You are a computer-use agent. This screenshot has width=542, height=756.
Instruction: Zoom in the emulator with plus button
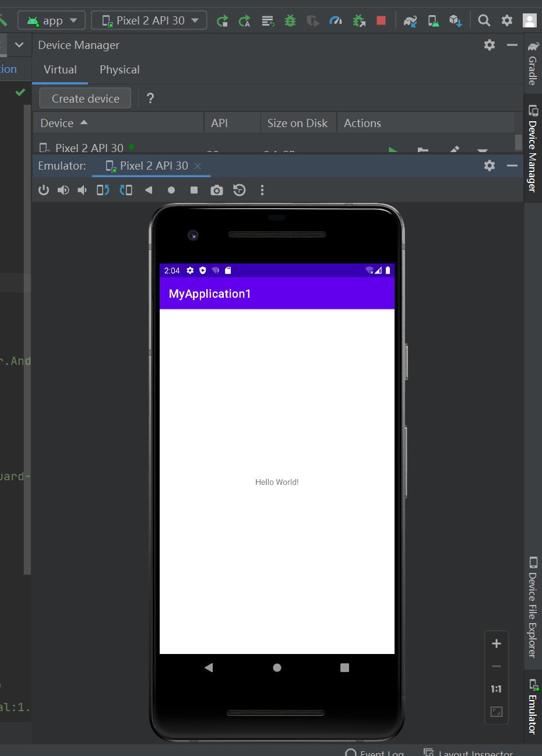(x=497, y=644)
